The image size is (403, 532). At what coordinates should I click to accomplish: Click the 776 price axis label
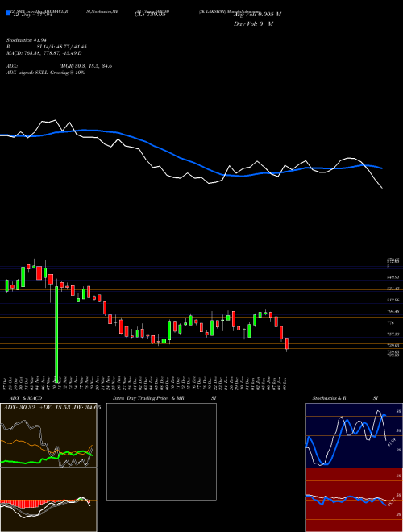pyautogui.click(x=390, y=323)
